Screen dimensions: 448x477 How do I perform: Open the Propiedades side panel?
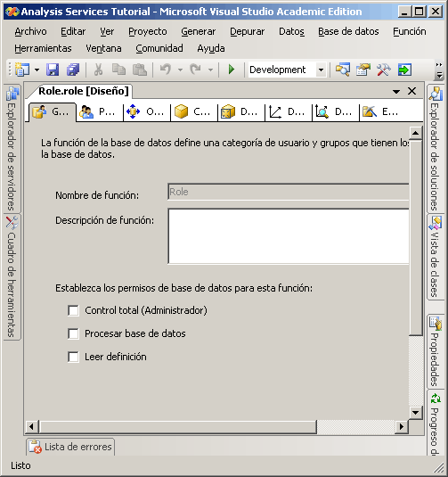click(x=435, y=351)
